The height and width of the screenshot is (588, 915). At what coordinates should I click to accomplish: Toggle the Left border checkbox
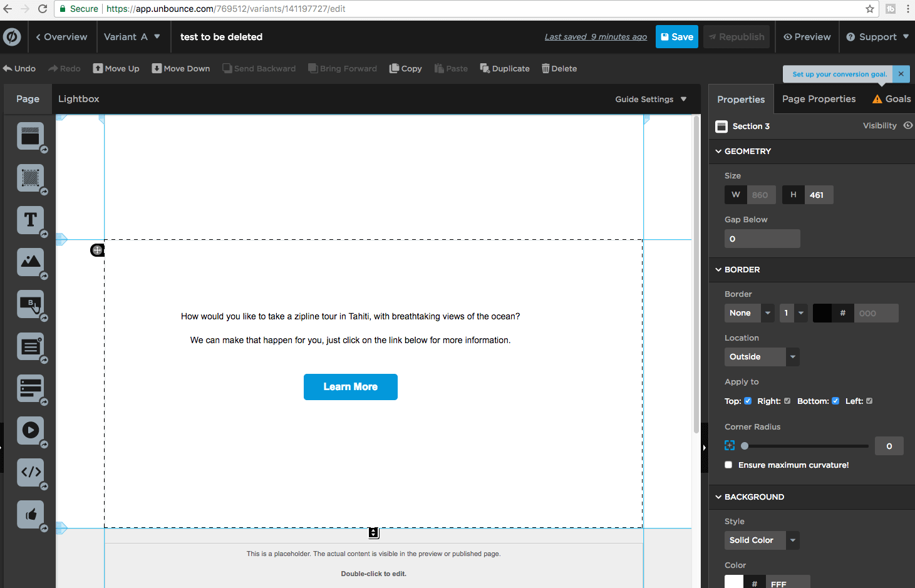(x=869, y=401)
